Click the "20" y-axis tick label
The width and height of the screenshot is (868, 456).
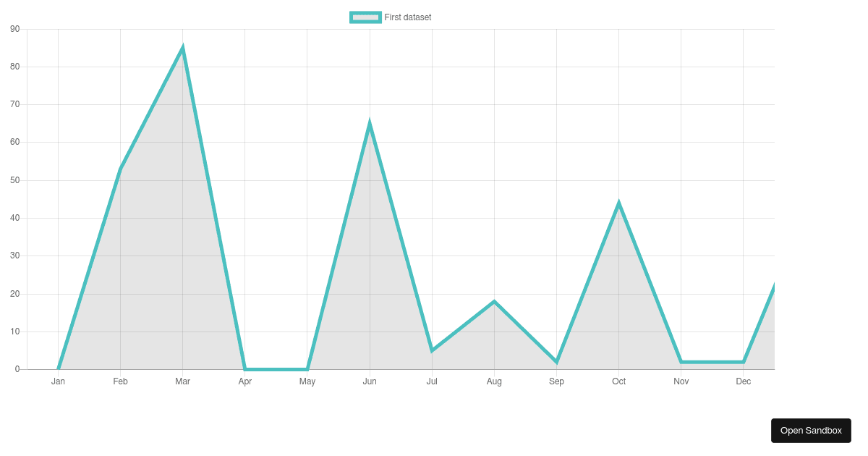point(15,294)
